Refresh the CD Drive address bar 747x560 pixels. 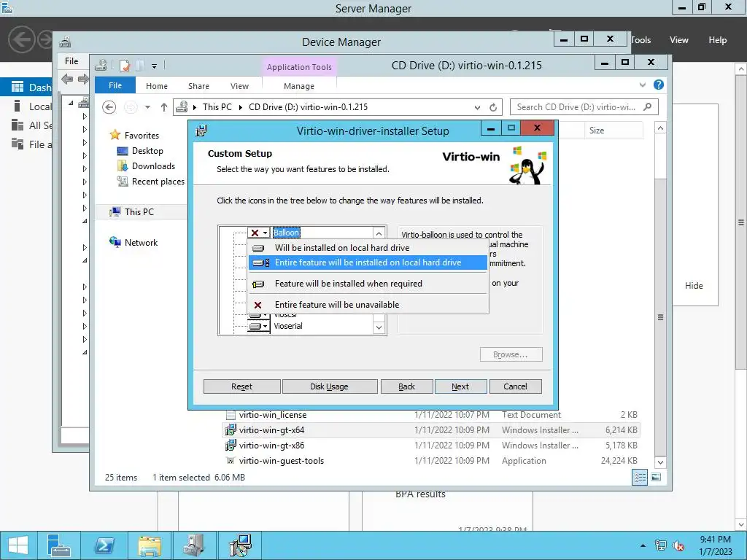pyautogui.click(x=493, y=108)
